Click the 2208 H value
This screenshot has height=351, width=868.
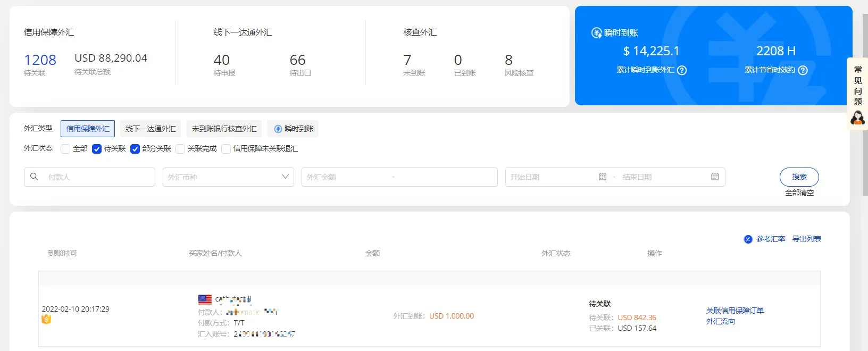click(x=776, y=51)
